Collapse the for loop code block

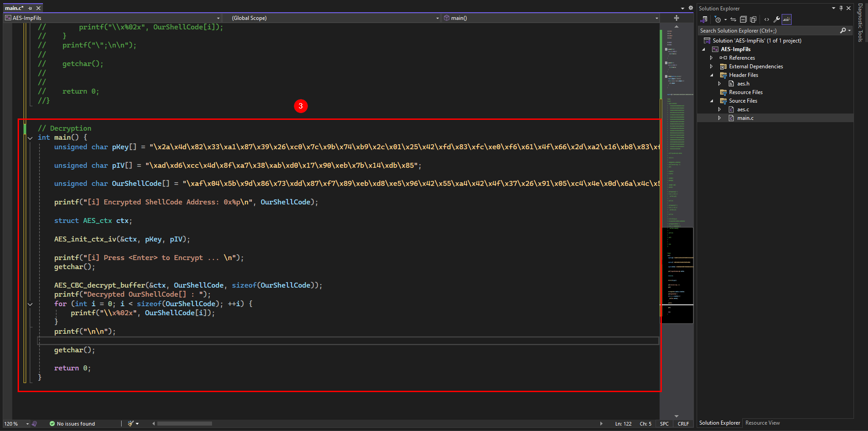click(x=30, y=304)
